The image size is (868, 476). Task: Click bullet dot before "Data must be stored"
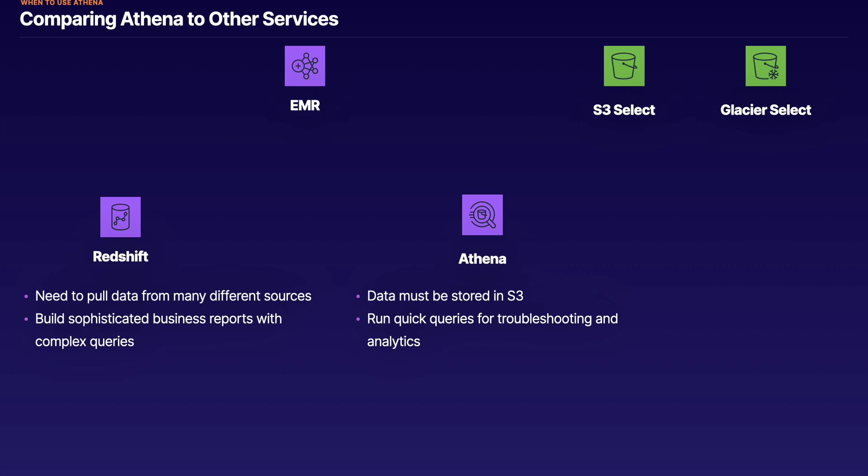tap(358, 296)
